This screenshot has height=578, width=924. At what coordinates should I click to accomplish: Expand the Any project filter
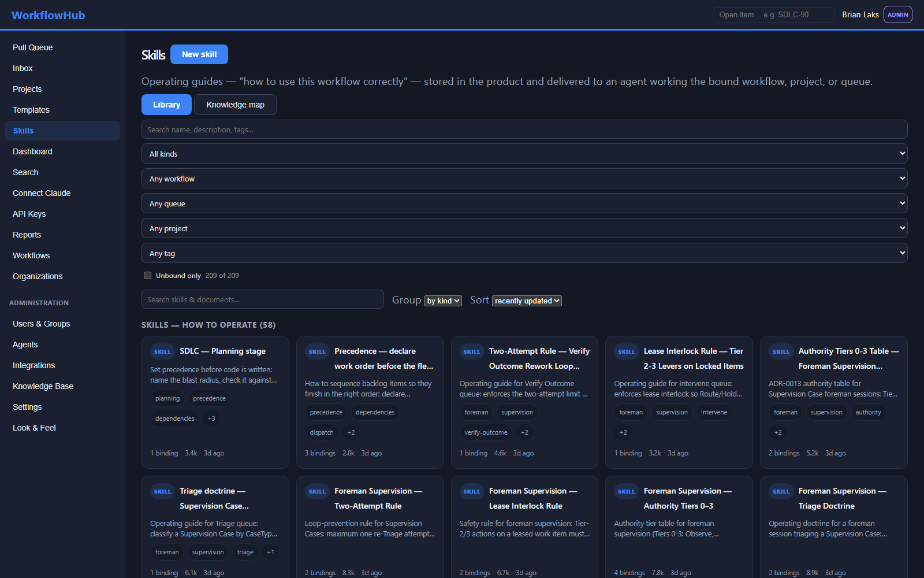(524, 228)
